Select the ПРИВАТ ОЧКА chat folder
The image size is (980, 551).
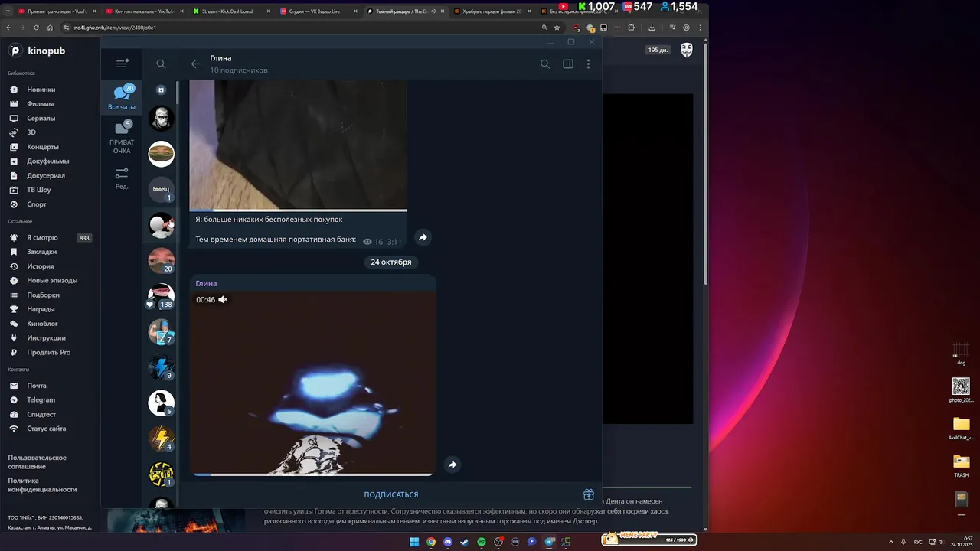[122, 138]
